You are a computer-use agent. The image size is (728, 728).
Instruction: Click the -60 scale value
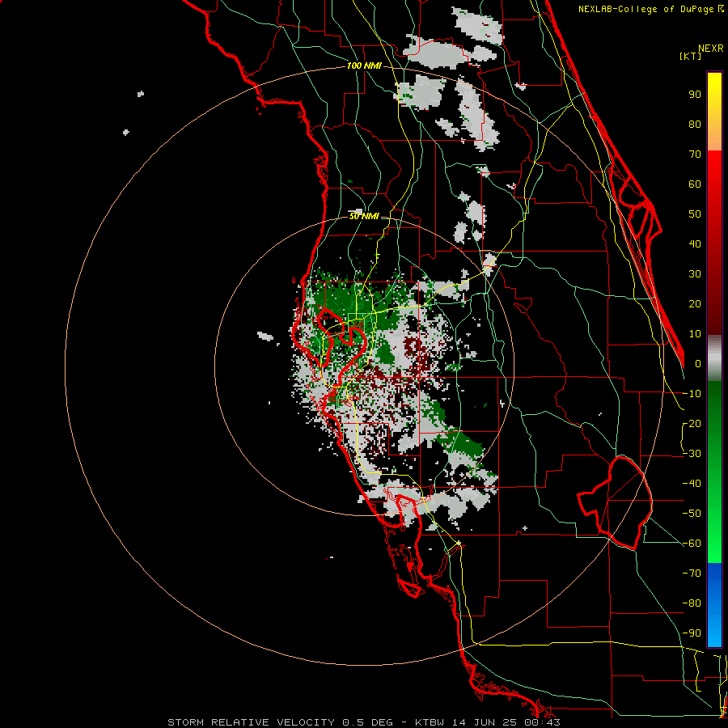click(x=692, y=544)
